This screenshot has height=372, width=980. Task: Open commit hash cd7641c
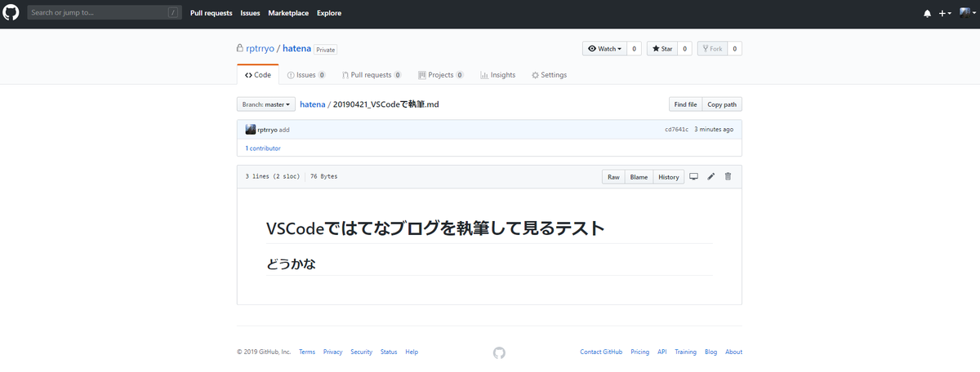(x=677, y=130)
